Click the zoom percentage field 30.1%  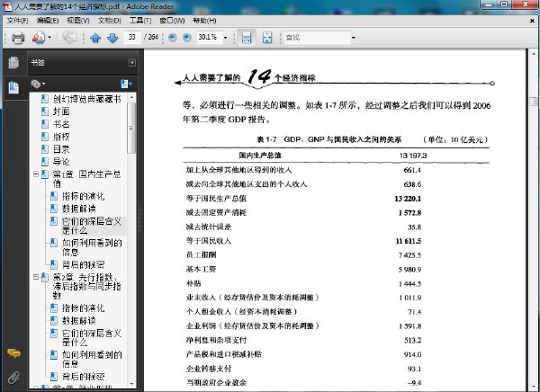(209, 37)
